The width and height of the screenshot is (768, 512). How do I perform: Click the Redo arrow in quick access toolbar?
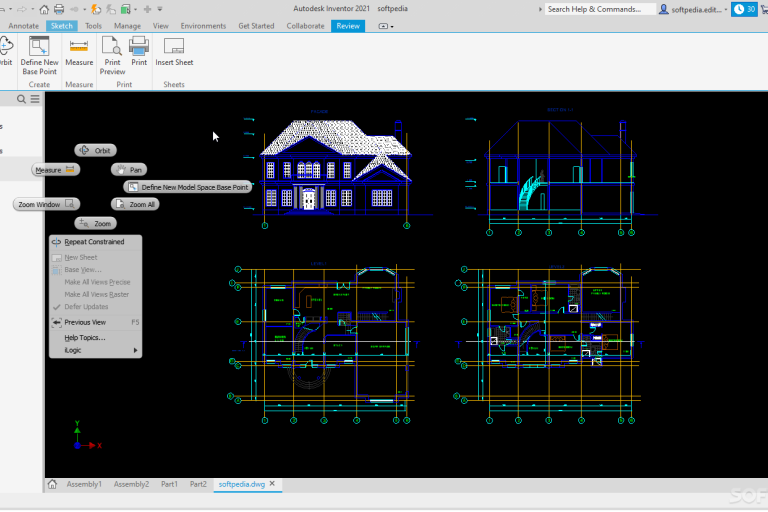tap(22, 9)
